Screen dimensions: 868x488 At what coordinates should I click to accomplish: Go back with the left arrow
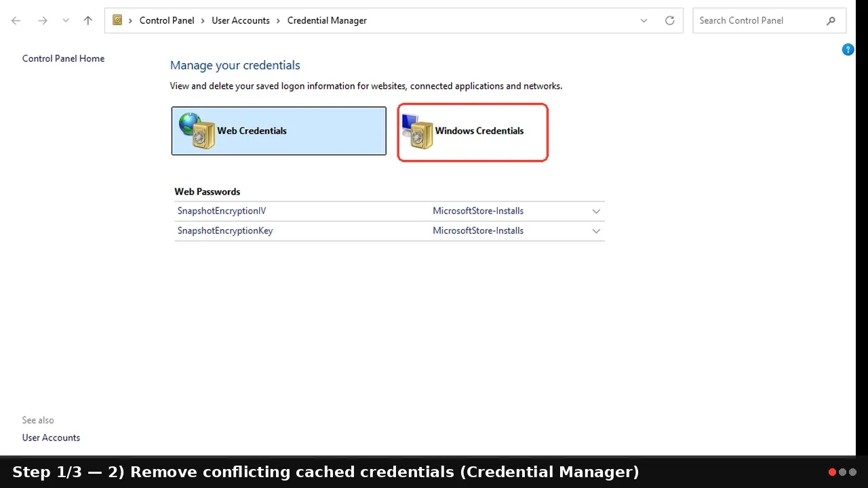[x=16, y=20]
